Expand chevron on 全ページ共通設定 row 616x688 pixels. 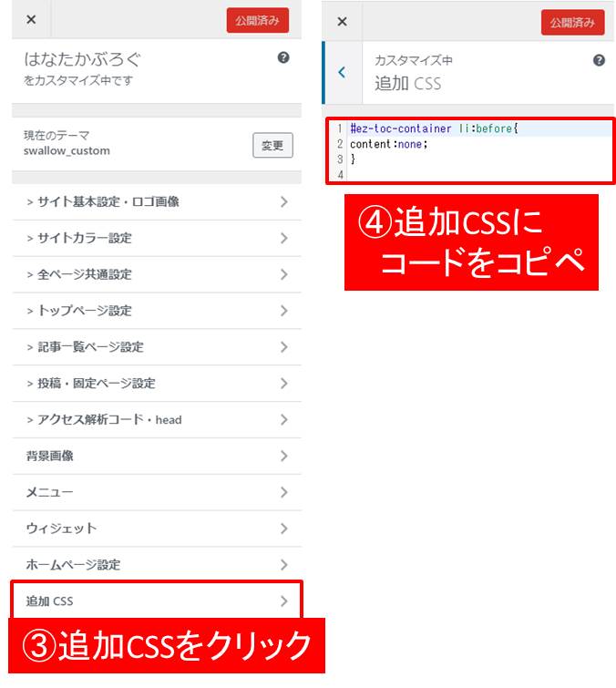tap(284, 274)
